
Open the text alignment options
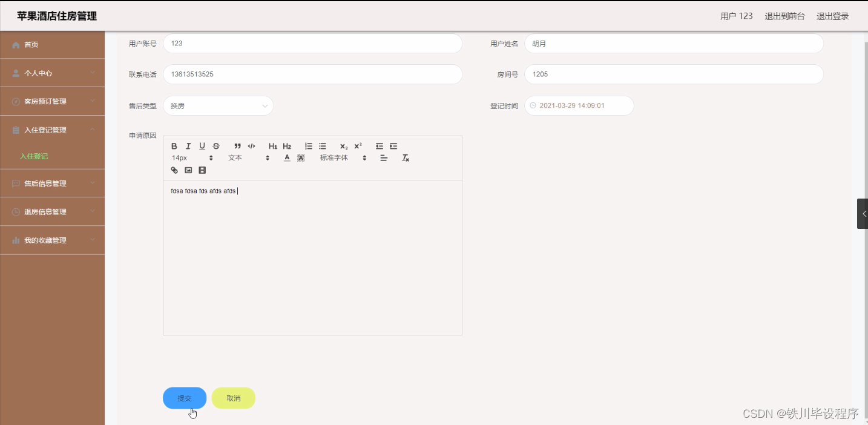click(384, 158)
